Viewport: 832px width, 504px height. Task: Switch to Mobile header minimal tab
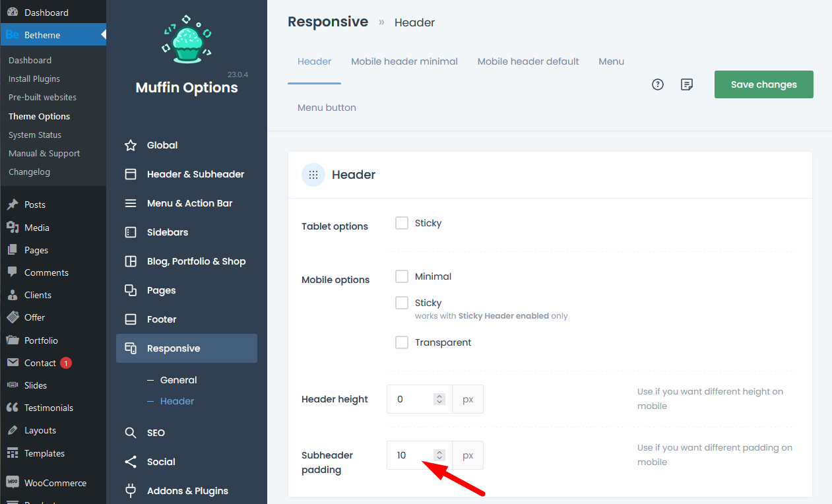coord(404,61)
